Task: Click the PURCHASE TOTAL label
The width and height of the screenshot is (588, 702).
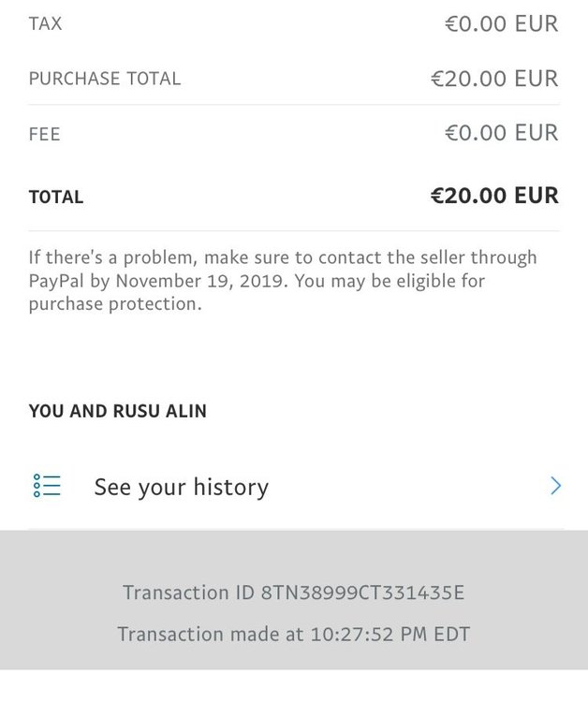Action: click(104, 79)
